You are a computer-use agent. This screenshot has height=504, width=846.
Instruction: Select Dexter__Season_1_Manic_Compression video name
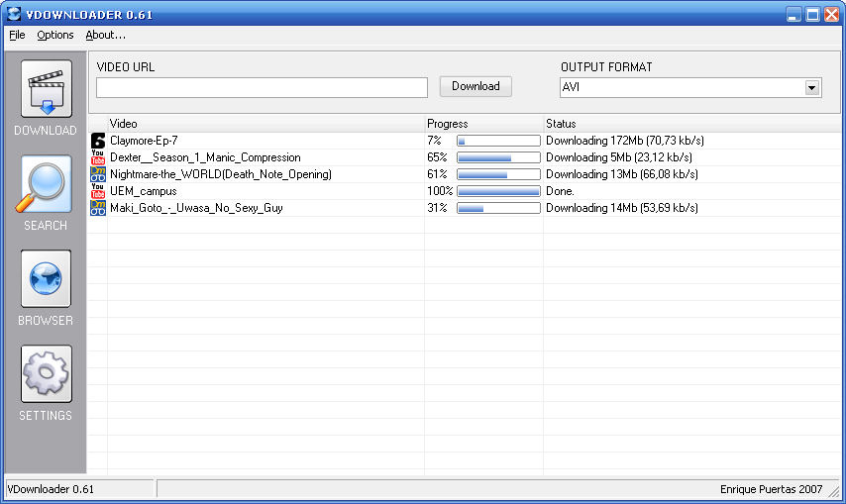click(x=205, y=157)
